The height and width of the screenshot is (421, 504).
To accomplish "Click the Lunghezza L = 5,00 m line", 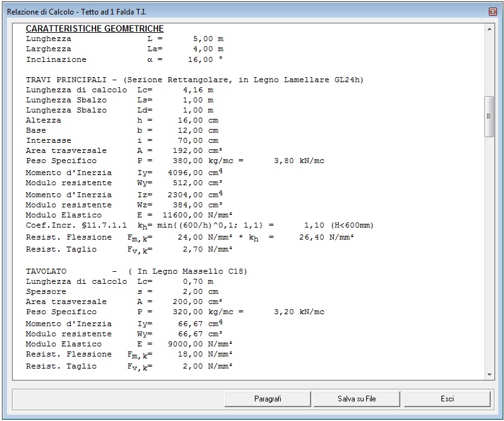I will click(125, 39).
